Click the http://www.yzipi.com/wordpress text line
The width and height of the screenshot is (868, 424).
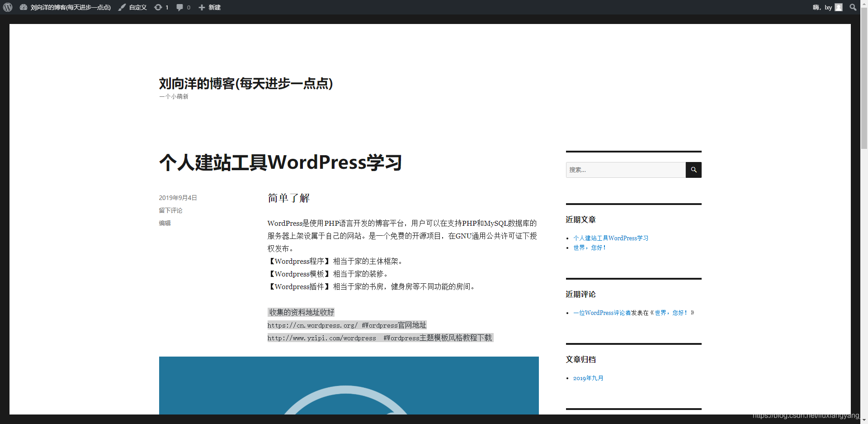(380, 338)
